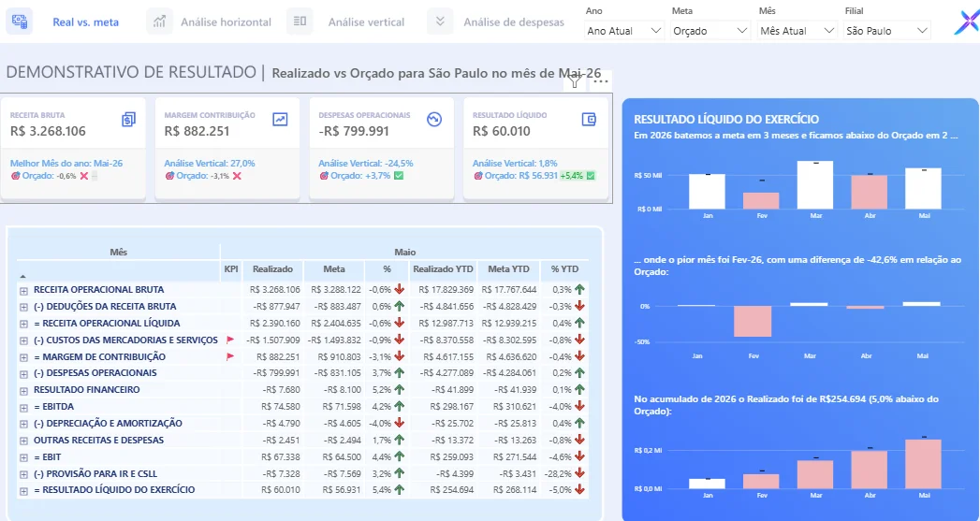The width and height of the screenshot is (980, 521).
Task: Click the Resultado Líquido do Exercício chart title
Action: [x=726, y=120]
